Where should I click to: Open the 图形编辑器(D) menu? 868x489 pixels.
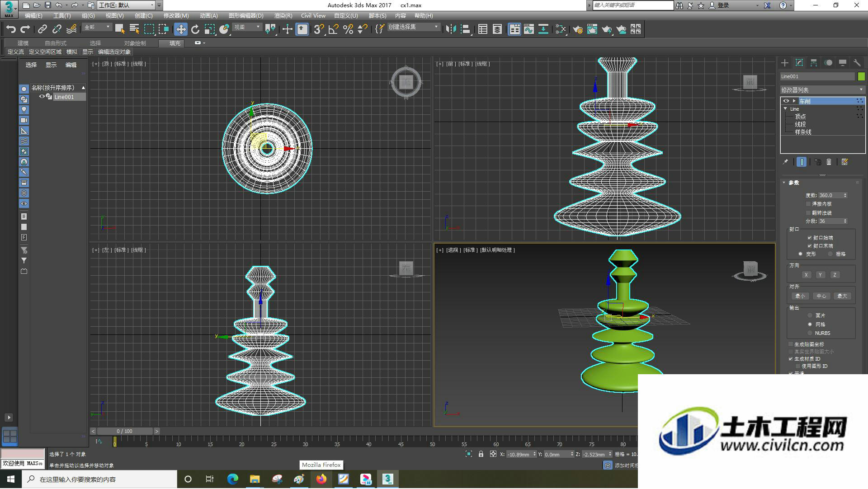(x=246, y=16)
